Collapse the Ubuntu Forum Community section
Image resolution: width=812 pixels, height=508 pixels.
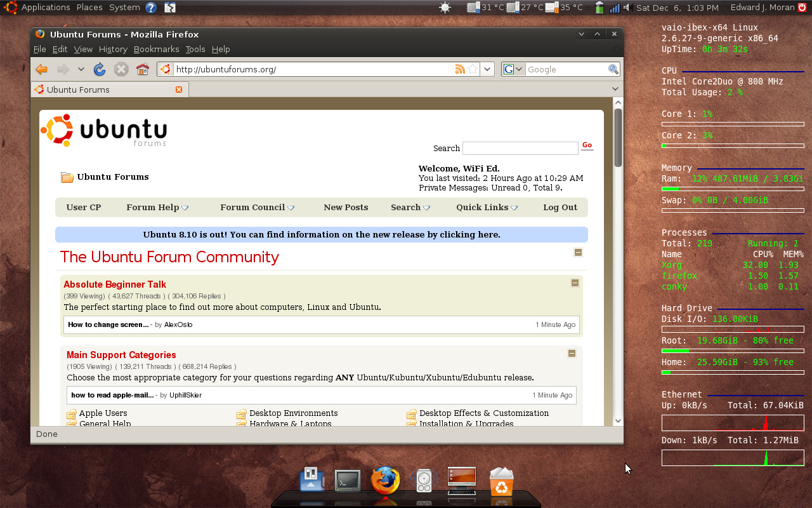578,252
